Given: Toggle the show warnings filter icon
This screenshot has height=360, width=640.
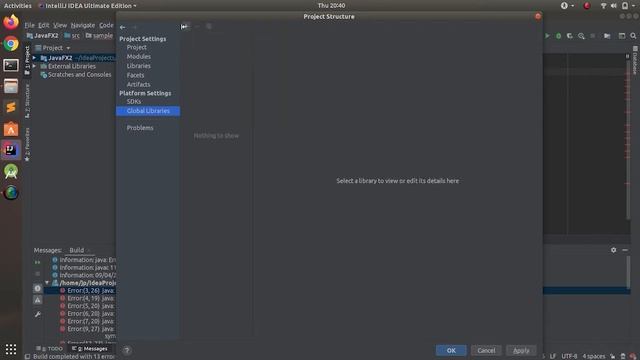Looking at the screenshot, I should pyautogui.click(x=38, y=300).
